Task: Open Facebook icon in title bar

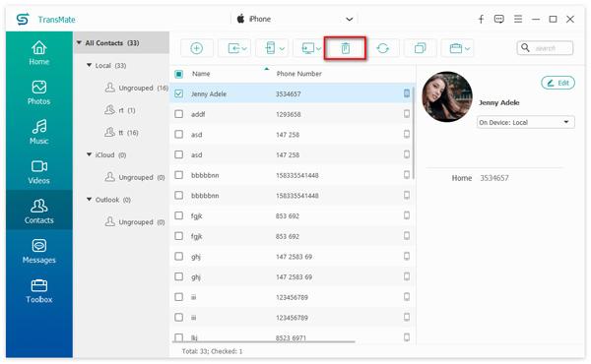Action: 481,19
